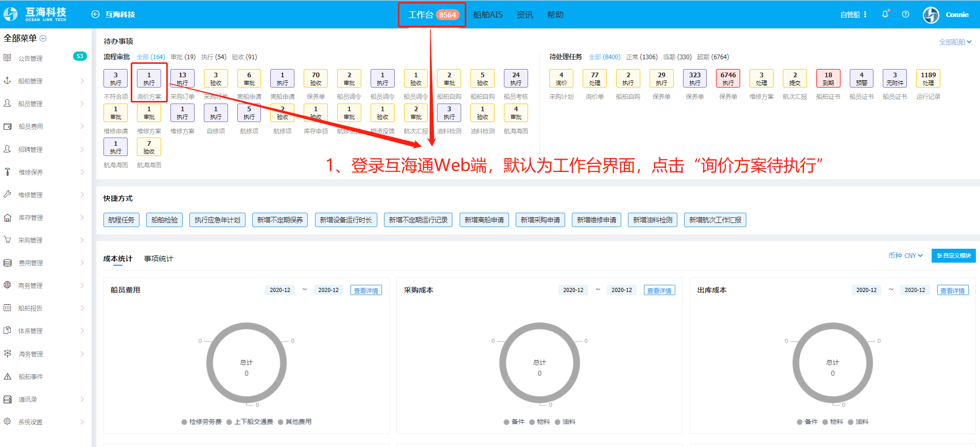This screenshot has height=447, width=980.
Task: Expand the 费用管理 menu chevron
Action: pyautogui.click(x=82, y=263)
